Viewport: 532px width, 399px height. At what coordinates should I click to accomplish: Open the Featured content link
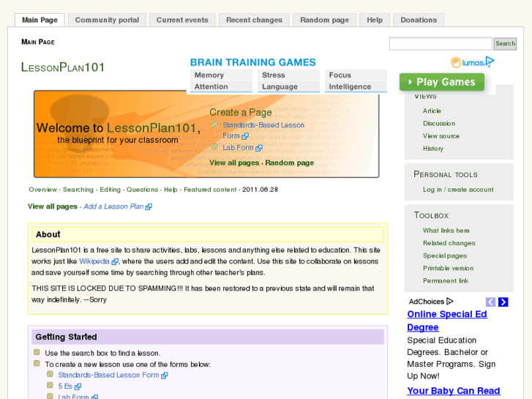click(x=210, y=190)
